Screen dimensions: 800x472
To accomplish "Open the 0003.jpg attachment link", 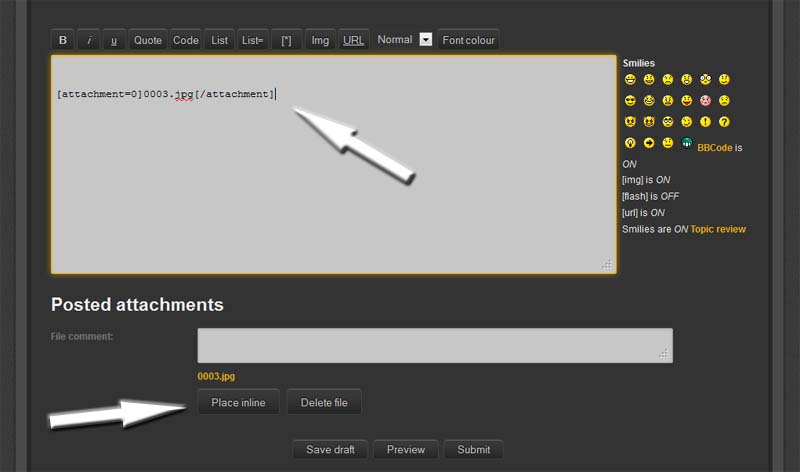I will (216, 376).
